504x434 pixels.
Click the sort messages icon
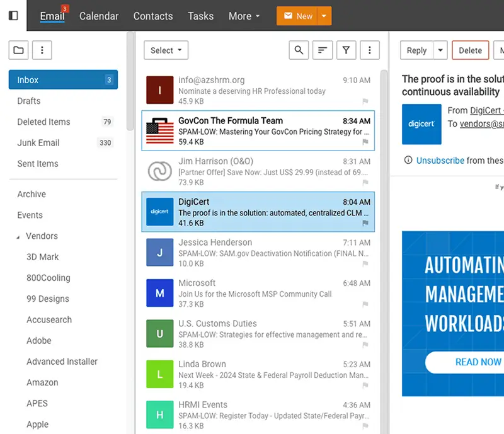pyautogui.click(x=323, y=50)
